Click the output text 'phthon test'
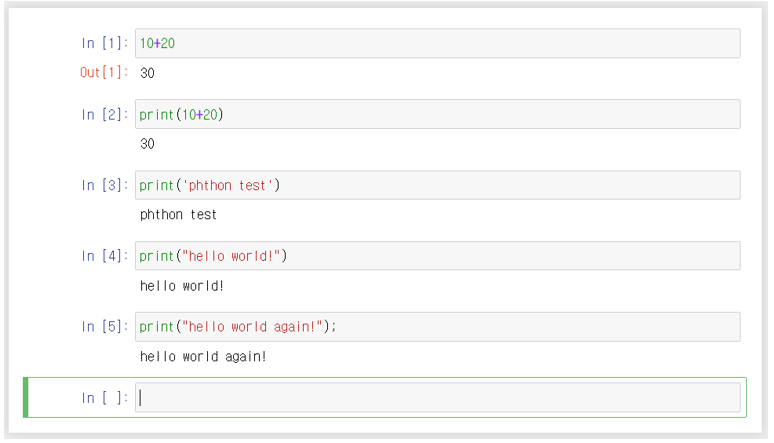Viewport: 774px width, 443px height. 178,215
